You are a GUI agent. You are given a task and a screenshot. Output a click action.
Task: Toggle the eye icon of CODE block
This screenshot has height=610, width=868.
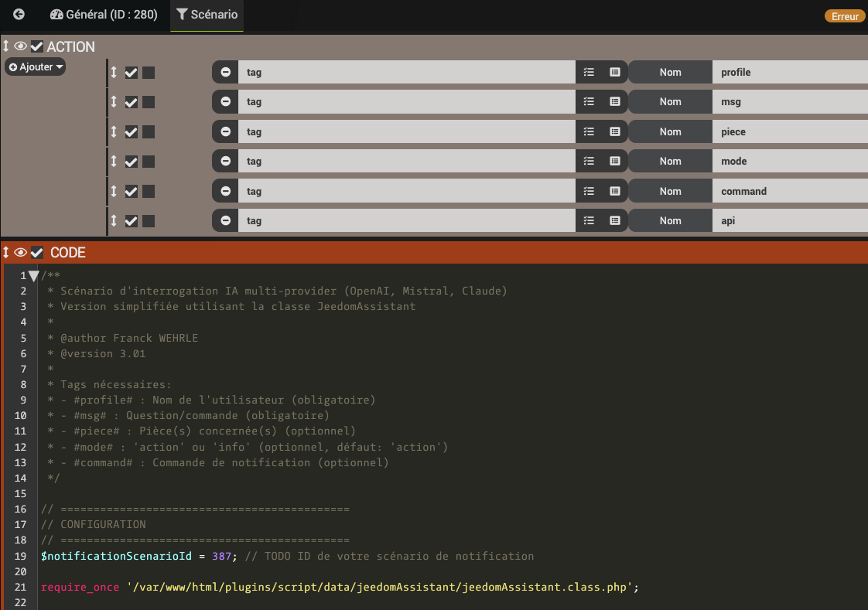(x=20, y=252)
